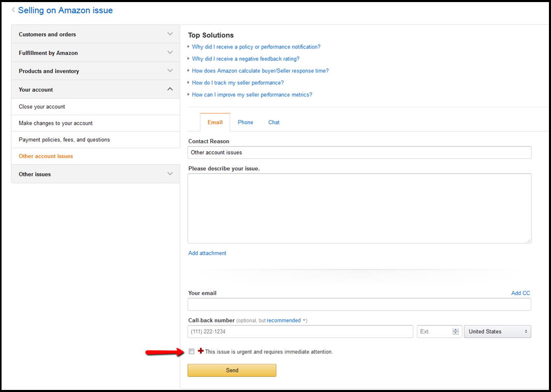Click the Ext. number stepper arrows

click(456, 332)
